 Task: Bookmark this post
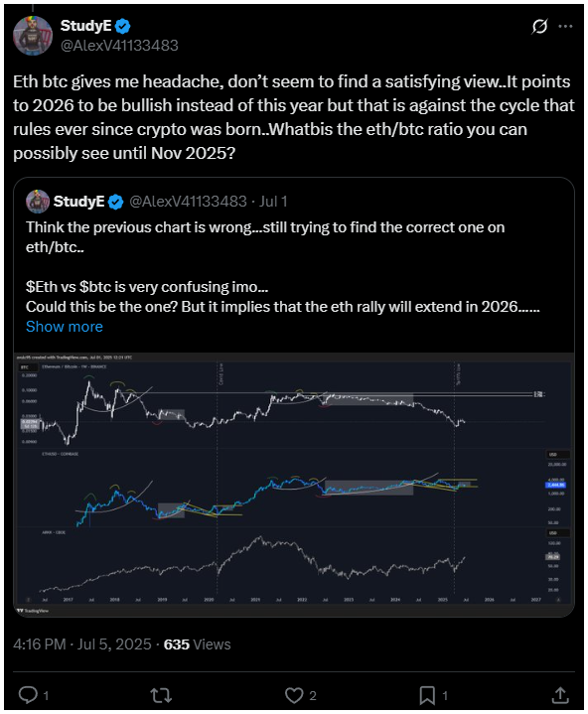click(427, 695)
